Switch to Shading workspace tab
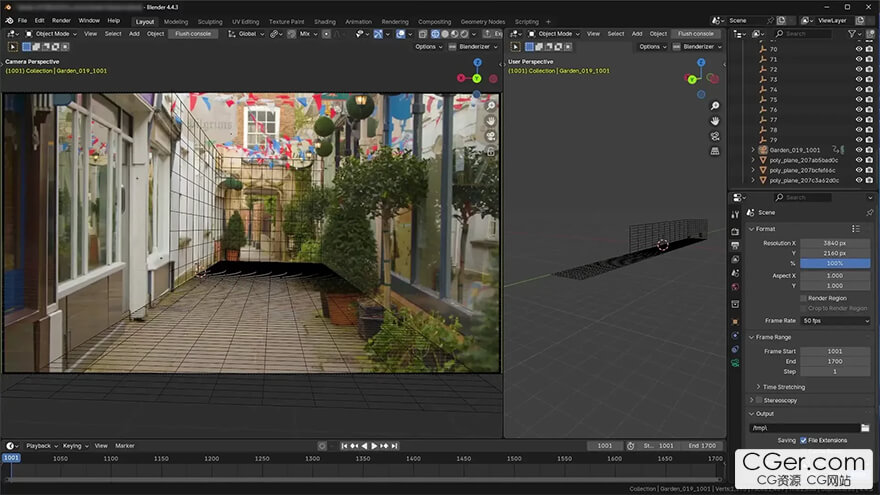The height and width of the screenshot is (495, 880). click(x=324, y=22)
